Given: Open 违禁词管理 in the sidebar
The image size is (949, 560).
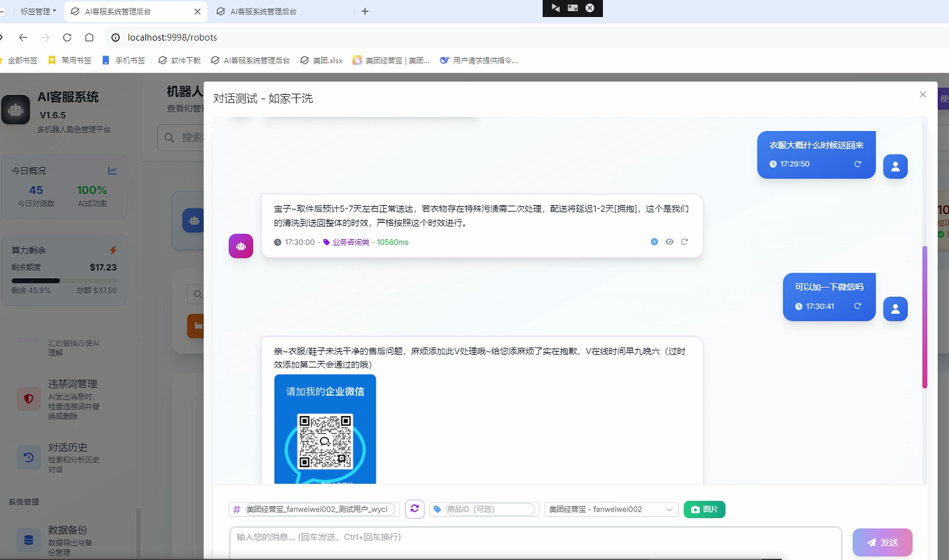Looking at the screenshot, I should coord(72,384).
